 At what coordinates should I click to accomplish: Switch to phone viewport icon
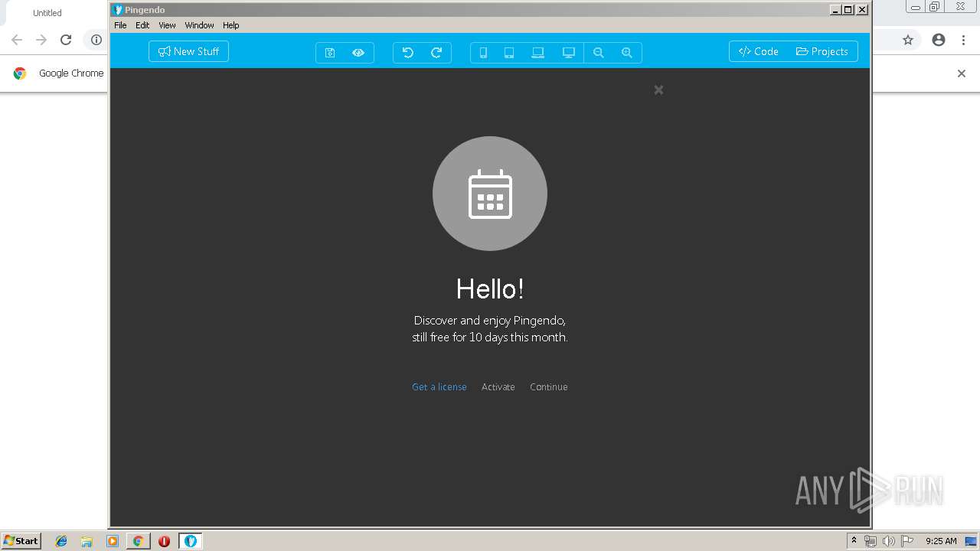pos(483,53)
